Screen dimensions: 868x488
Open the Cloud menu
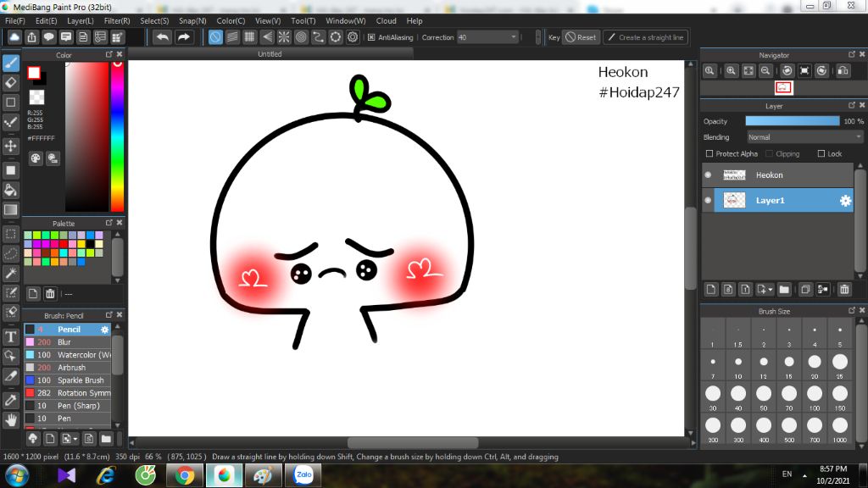386,21
